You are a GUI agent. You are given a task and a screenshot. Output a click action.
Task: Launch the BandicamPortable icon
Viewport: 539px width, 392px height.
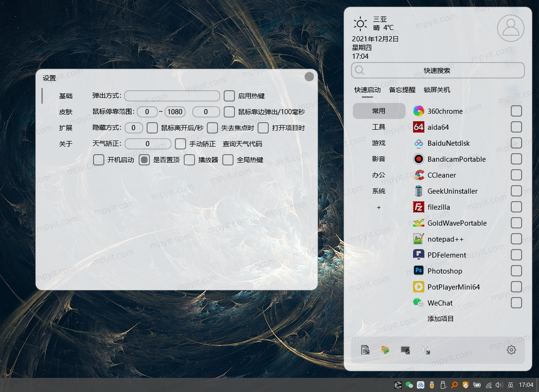(418, 159)
